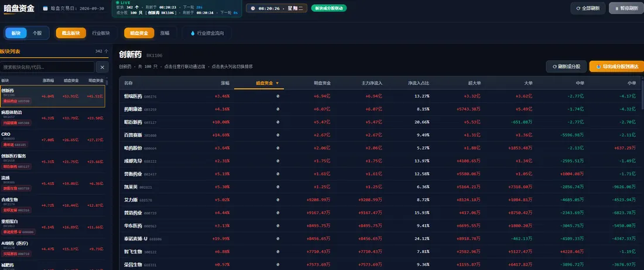Clear the sector search box with X
This screenshot has width=644, height=270.
(x=102, y=67)
